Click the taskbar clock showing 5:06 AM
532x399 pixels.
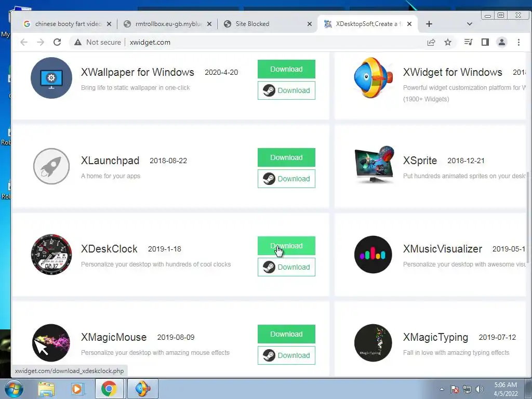pyautogui.click(x=506, y=389)
